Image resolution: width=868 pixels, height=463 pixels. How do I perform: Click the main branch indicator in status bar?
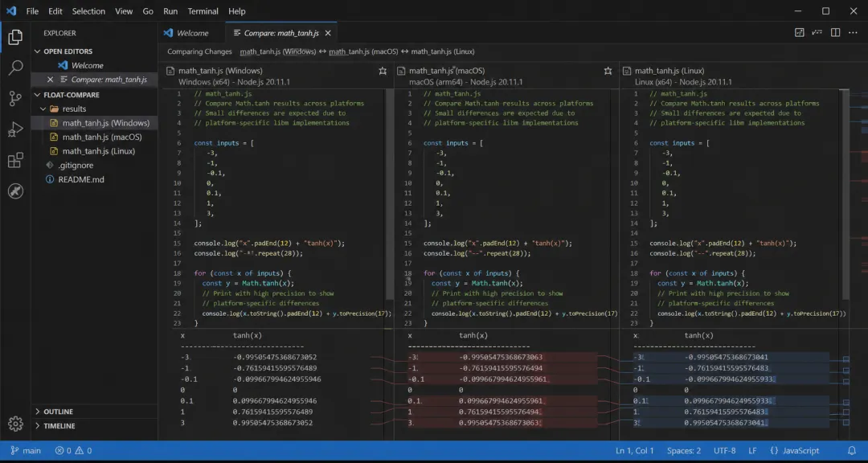(26, 451)
